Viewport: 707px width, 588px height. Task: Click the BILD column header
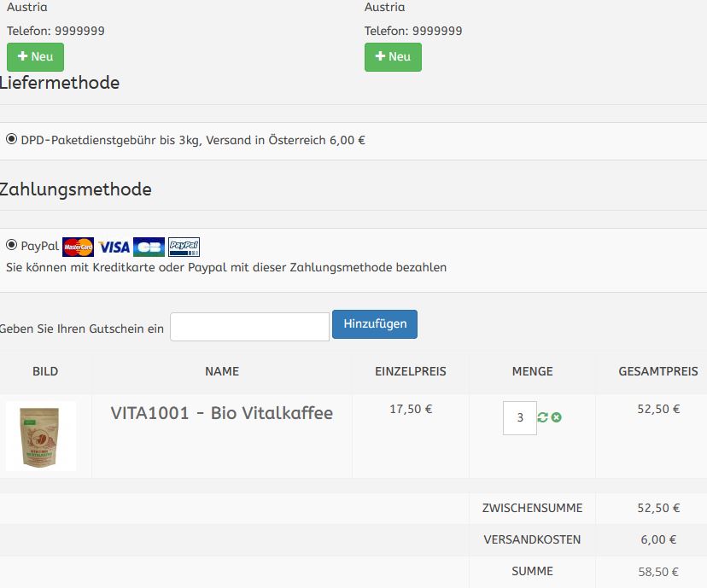[45, 371]
